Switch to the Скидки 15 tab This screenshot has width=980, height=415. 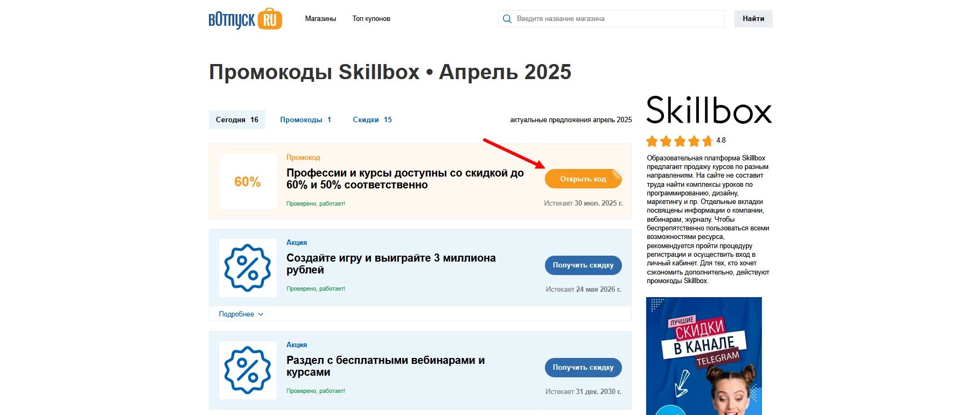coord(372,120)
